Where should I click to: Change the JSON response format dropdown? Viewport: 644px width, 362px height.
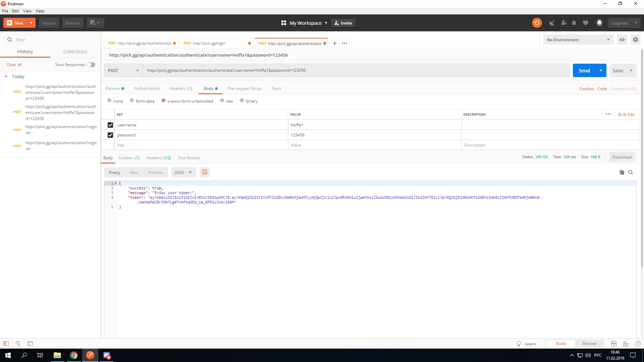(x=183, y=172)
